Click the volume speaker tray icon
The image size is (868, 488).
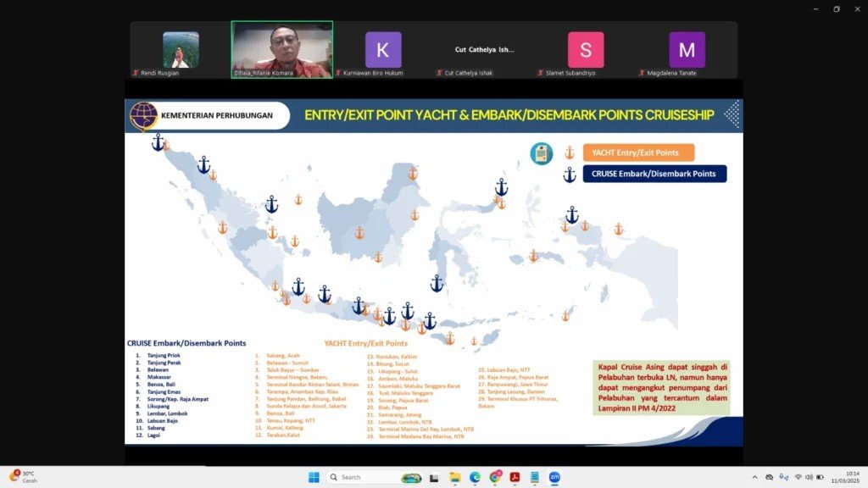pos(809,477)
